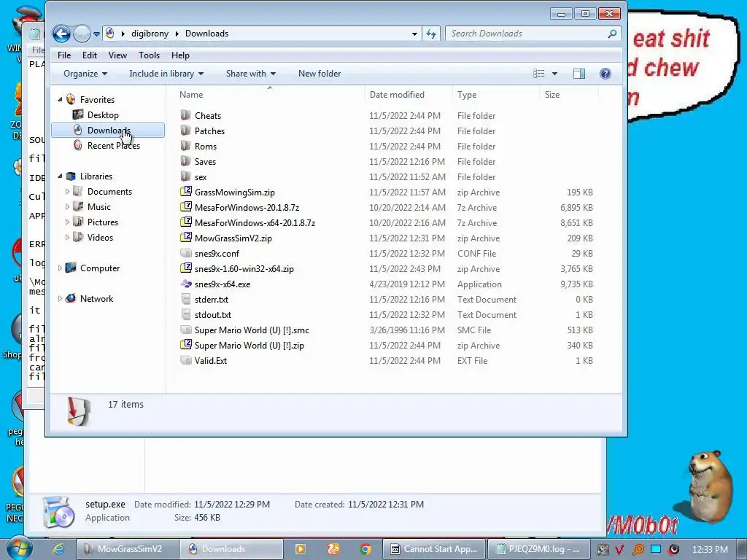Select Desktop under Favorites

pyautogui.click(x=103, y=115)
